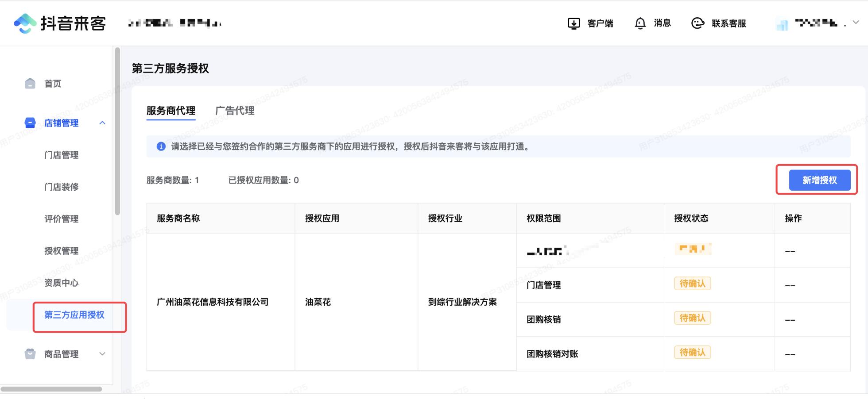Open 门店管理 in the sidebar

pos(62,155)
